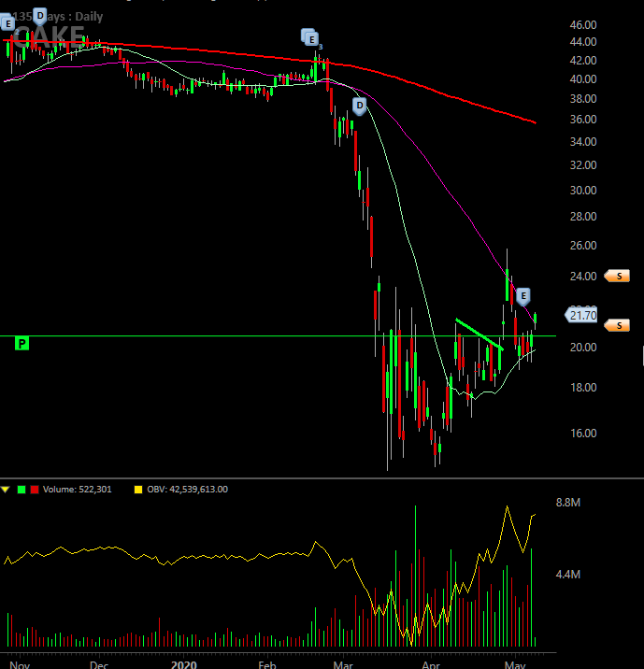
Task: Click the 40.00 price axis label
Action: (583, 79)
